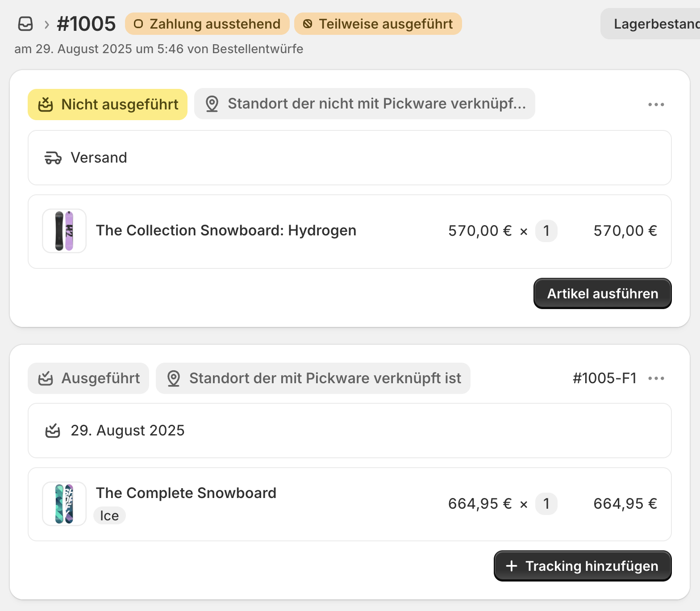Click the pin icon for Pickware-linked Standort
Screen dimensions: 700x611
[x=173, y=378]
